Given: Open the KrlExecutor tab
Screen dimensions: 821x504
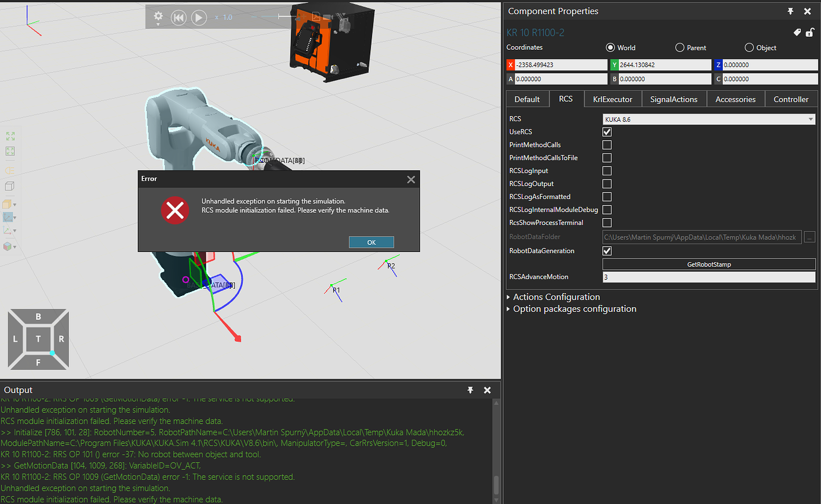Looking at the screenshot, I should click(612, 99).
